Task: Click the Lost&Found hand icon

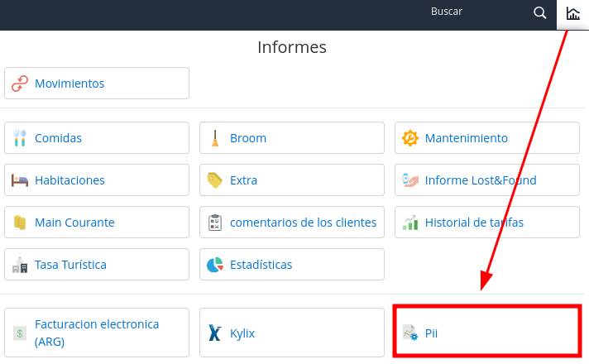Action: point(409,180)
